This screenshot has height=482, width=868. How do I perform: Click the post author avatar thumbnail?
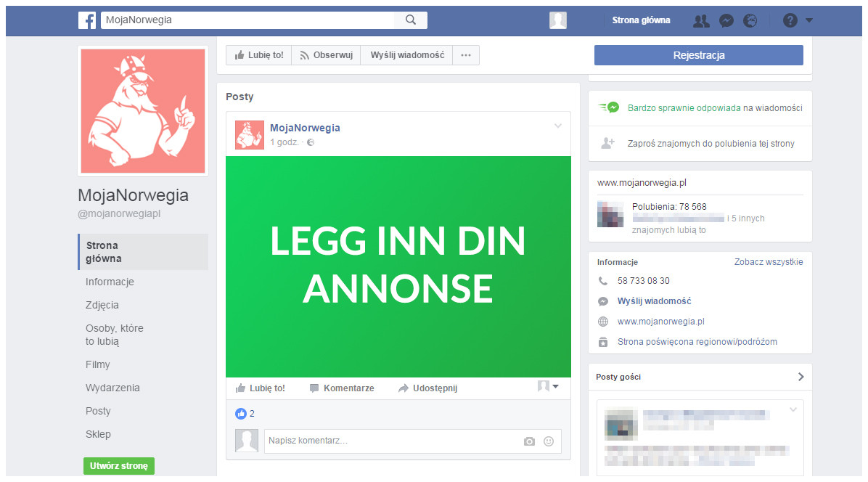coord(250,135)
